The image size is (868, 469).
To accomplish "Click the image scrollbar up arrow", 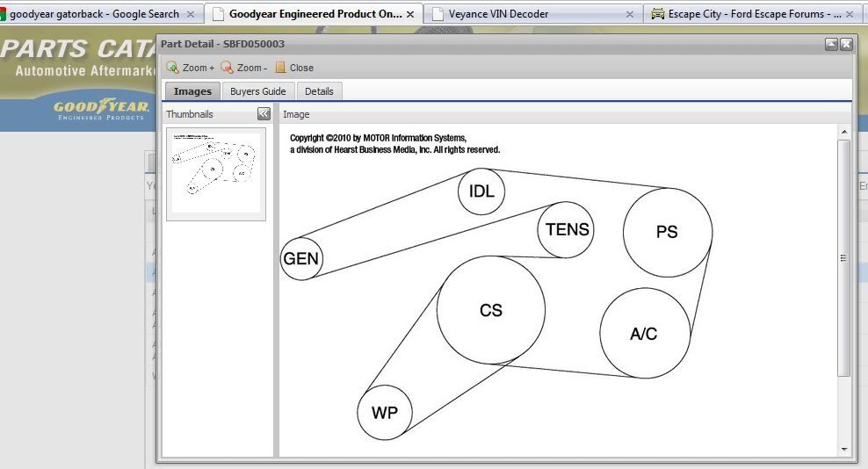I will 844,132.
